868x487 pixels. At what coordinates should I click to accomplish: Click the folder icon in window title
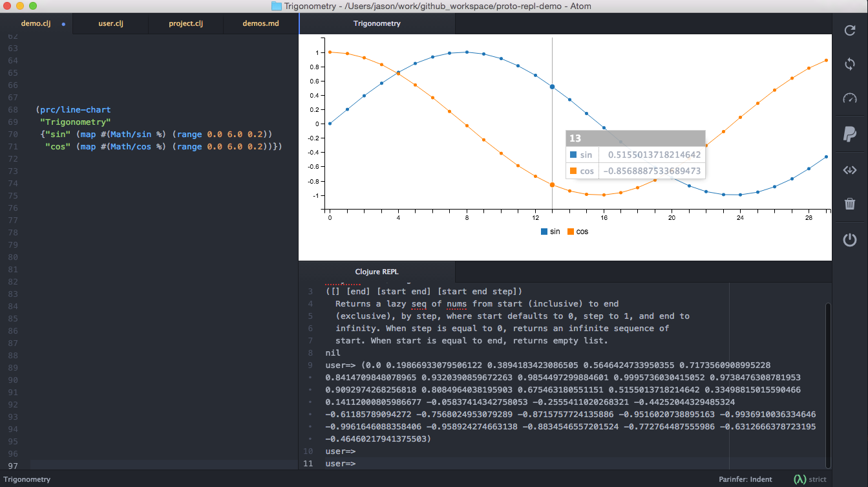(x=277, y=6)
